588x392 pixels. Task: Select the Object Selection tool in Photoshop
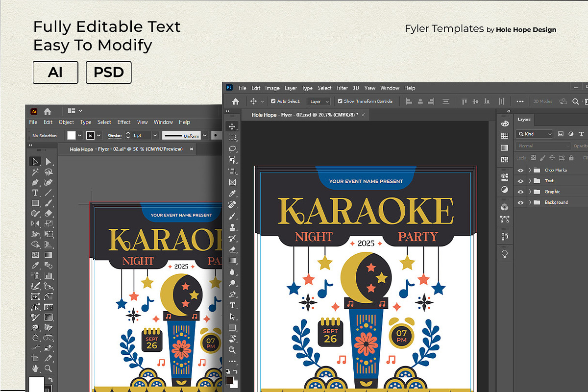[x=232, y=160]
